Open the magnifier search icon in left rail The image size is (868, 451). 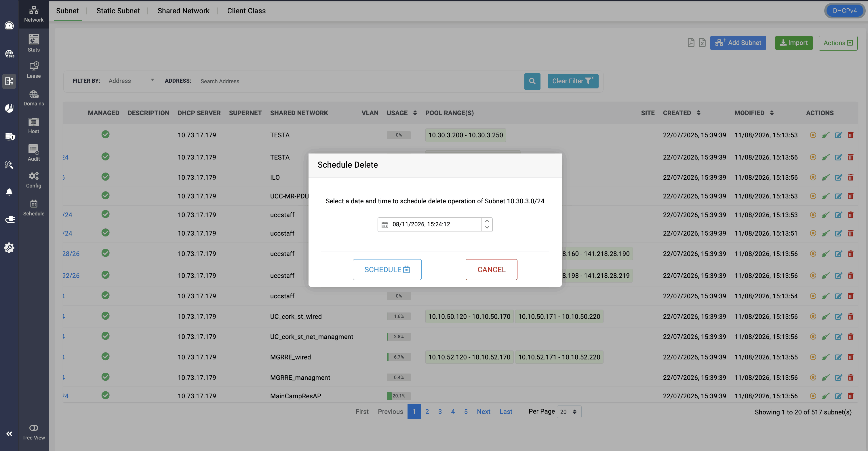click(9, 165)
